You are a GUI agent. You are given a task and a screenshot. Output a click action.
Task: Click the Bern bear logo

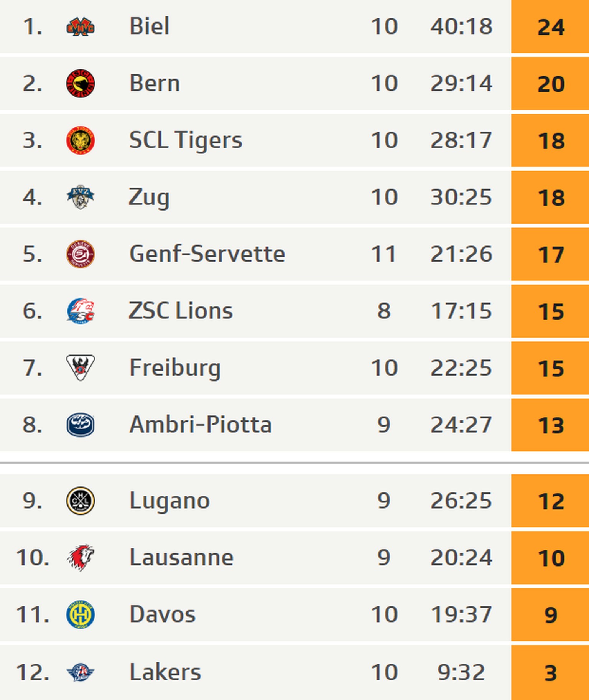(x=81, y=84)
